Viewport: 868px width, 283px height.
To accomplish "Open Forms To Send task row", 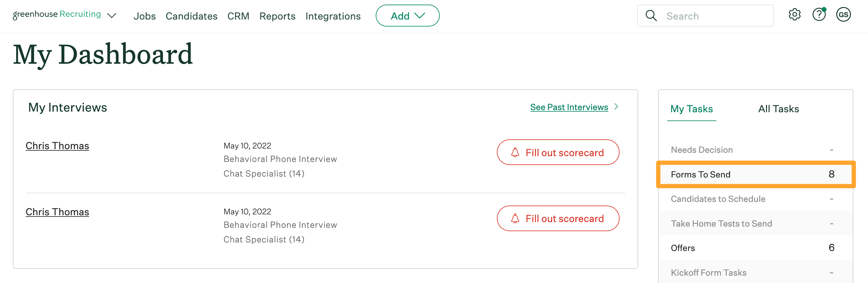I will [755, 174].
